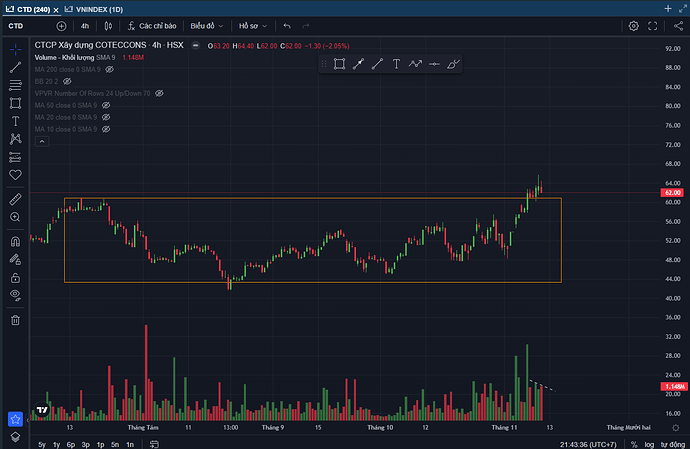Select the crosshair cursor tool
The width and height of the screenshot is (690, 449).
pyautogui.click(x=15, y=49)
